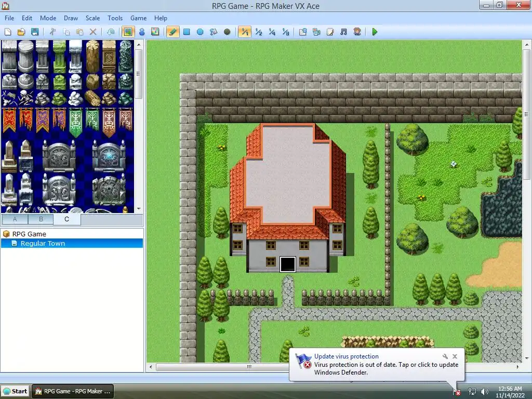
Task: Click the Copy icon in toolbar
Action: pos(66,32)
